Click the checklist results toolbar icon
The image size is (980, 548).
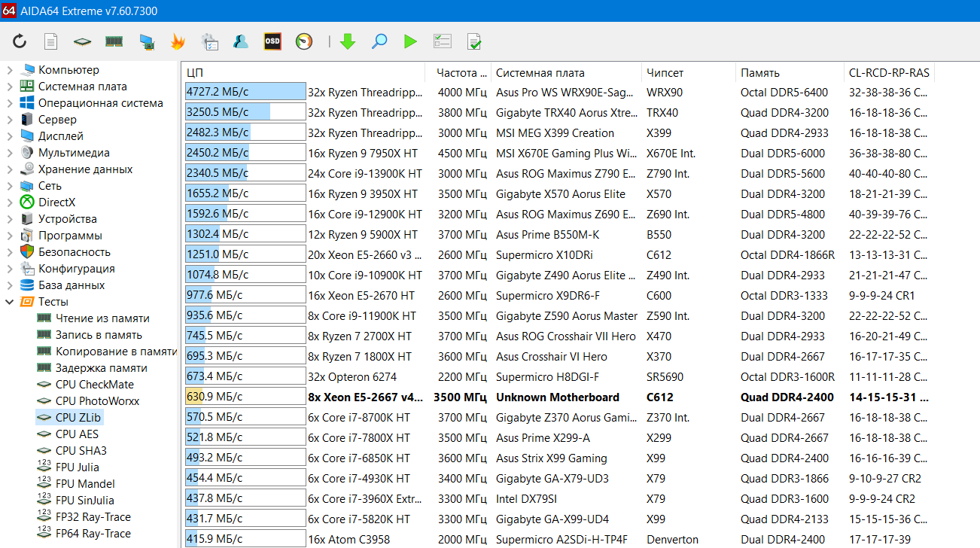(442, 41)
